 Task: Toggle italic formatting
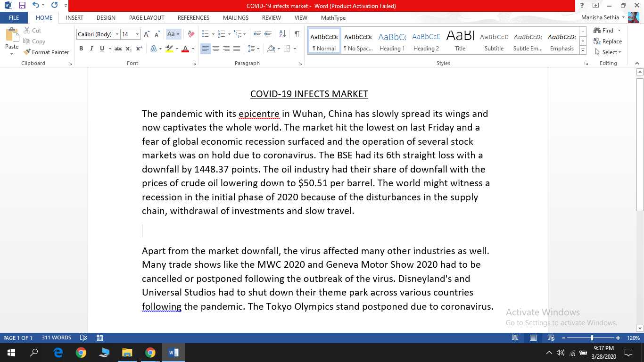91,49
